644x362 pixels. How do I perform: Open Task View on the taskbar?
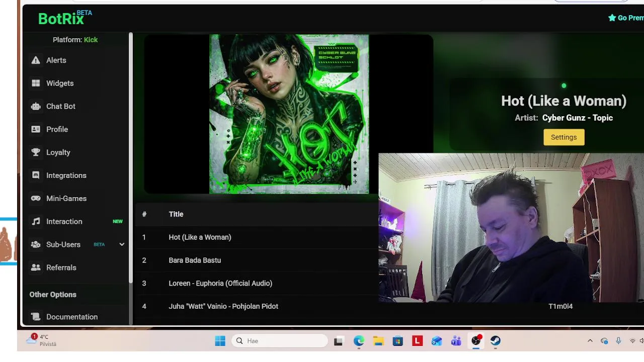339,341
